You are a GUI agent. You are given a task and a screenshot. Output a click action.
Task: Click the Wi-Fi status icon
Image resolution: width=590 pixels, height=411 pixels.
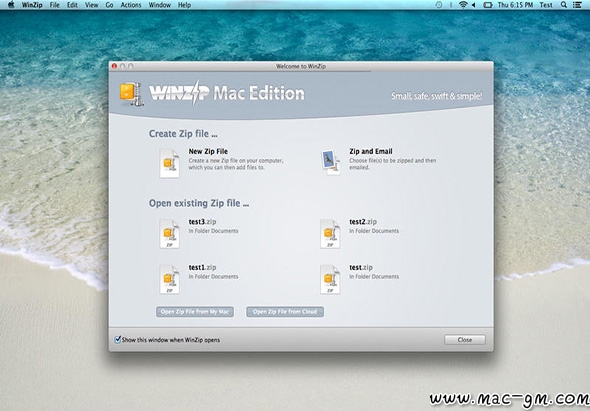pos(463,5)
